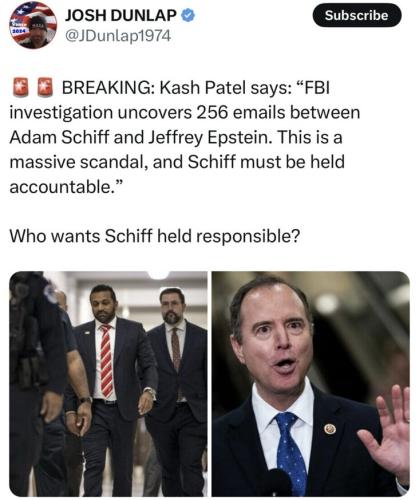Subscribe to this account
The height and width of the screenshot is (500, 419).
[357, 15]
